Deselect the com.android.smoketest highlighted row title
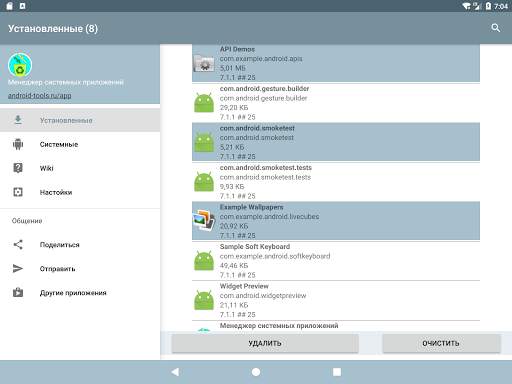This screenshot has width=512, height=384. [x=257, y=128]
